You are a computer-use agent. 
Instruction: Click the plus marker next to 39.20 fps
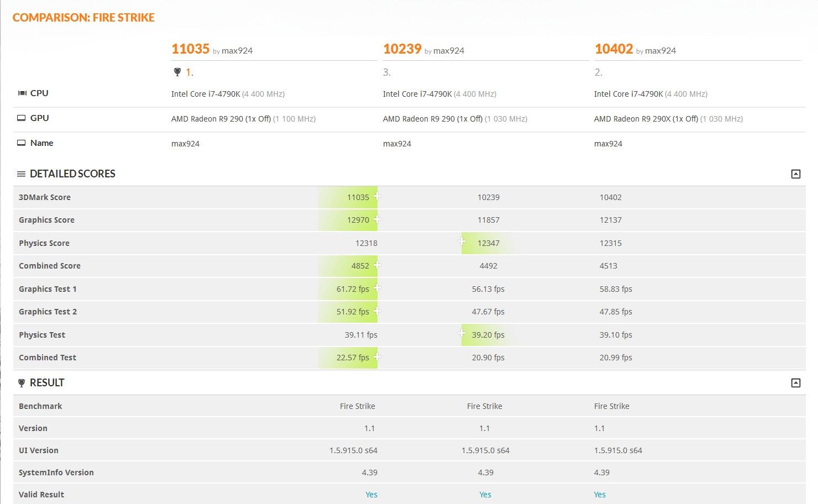point(462,333)
